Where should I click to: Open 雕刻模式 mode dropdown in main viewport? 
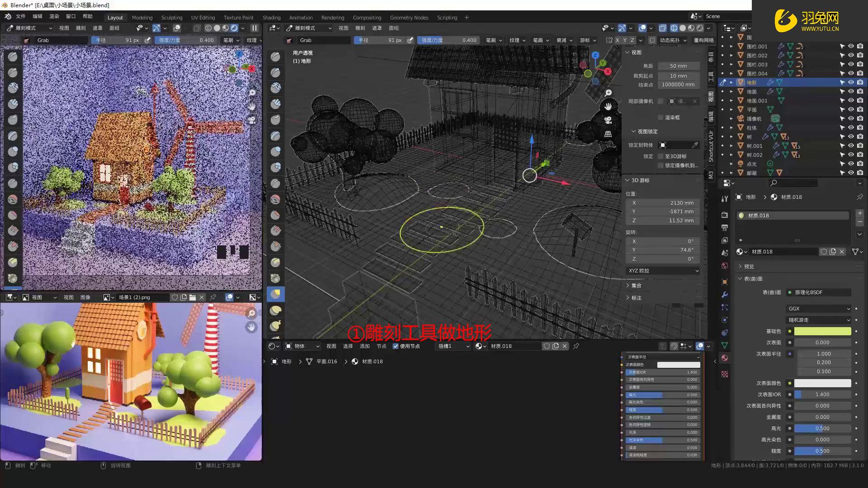pyautogui.click(x=309, y=28)
